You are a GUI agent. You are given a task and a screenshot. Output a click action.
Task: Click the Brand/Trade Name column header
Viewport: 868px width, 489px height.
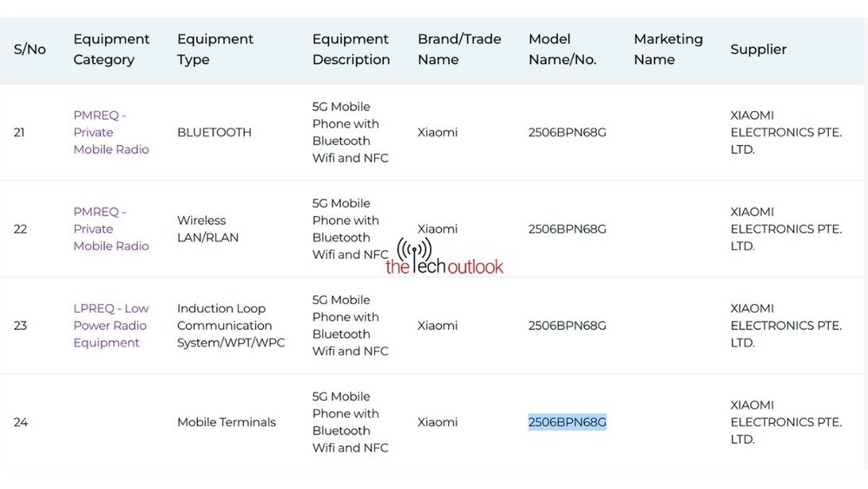click(459, 50)
